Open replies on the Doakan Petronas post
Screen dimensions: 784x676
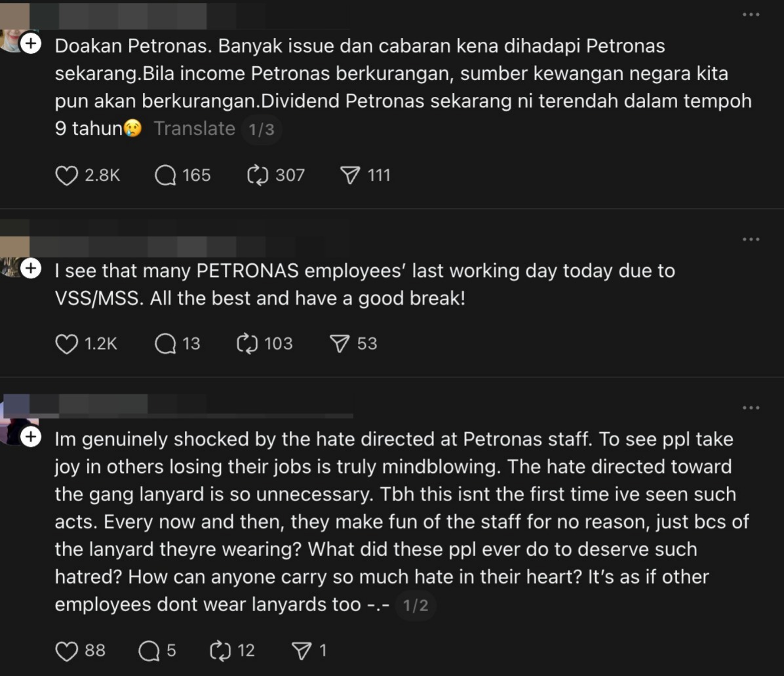[x=165, y=176]
